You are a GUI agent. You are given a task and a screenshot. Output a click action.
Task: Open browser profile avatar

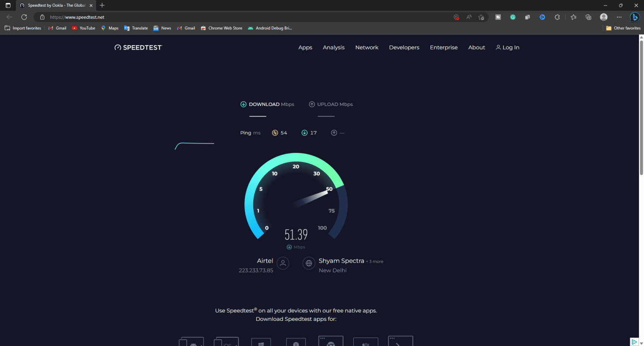604,17
